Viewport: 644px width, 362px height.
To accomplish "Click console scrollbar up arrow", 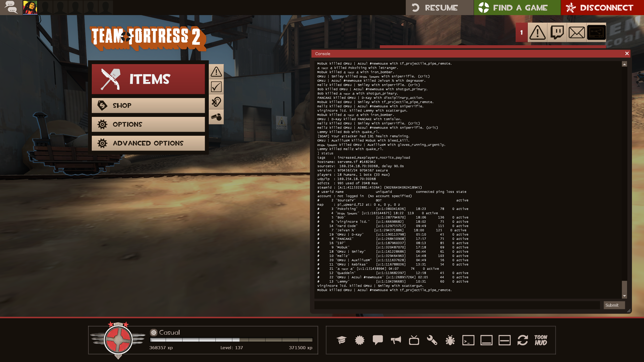I will coord(624,64).
